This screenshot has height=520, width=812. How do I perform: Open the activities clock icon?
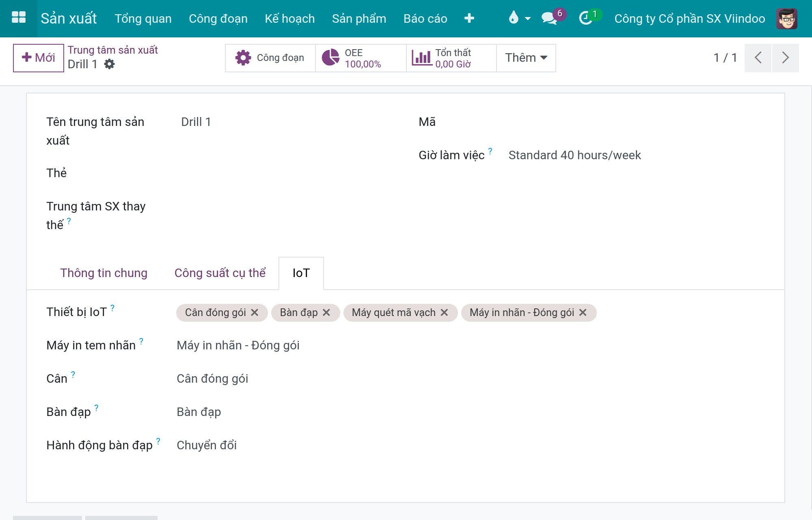click(x=586, y=18)
